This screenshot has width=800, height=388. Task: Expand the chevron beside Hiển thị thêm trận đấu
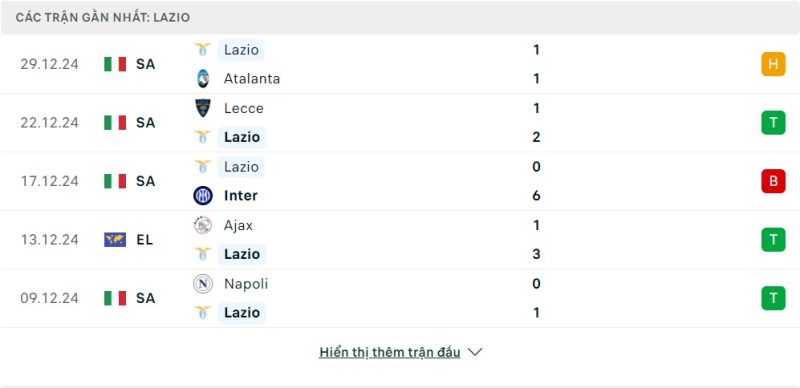pos(475,352)
